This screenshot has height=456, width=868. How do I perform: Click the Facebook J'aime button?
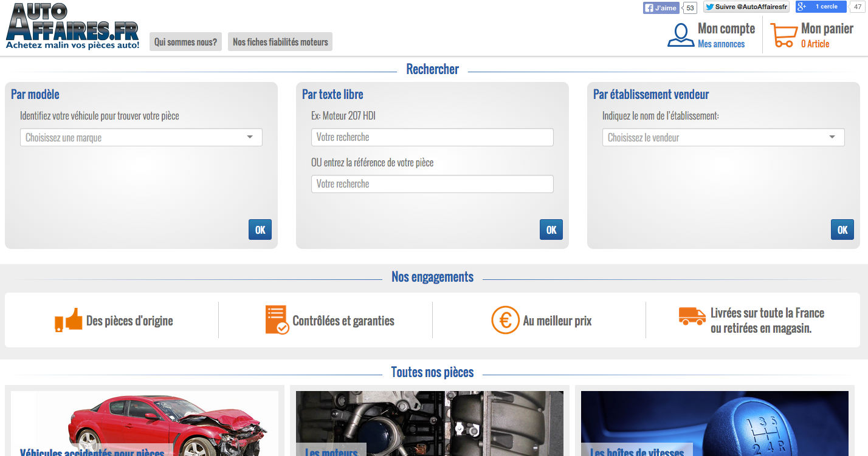pyautogui.click(x=661, y=8)
